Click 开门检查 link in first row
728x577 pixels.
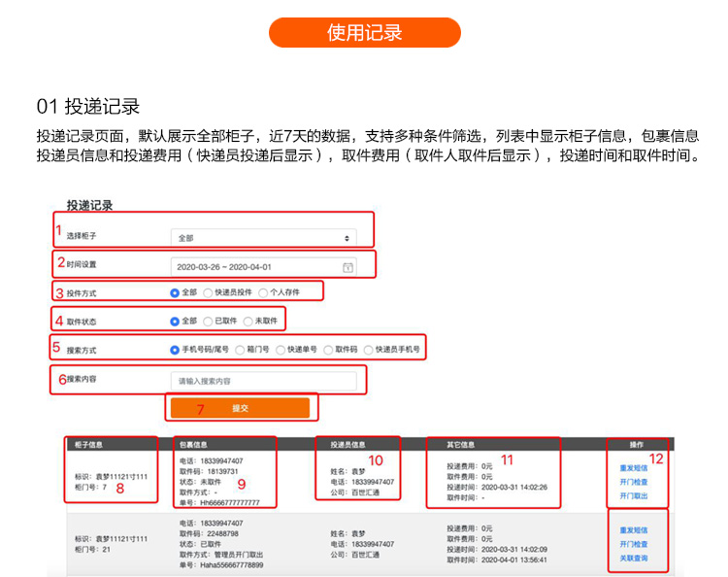(633, 482)
